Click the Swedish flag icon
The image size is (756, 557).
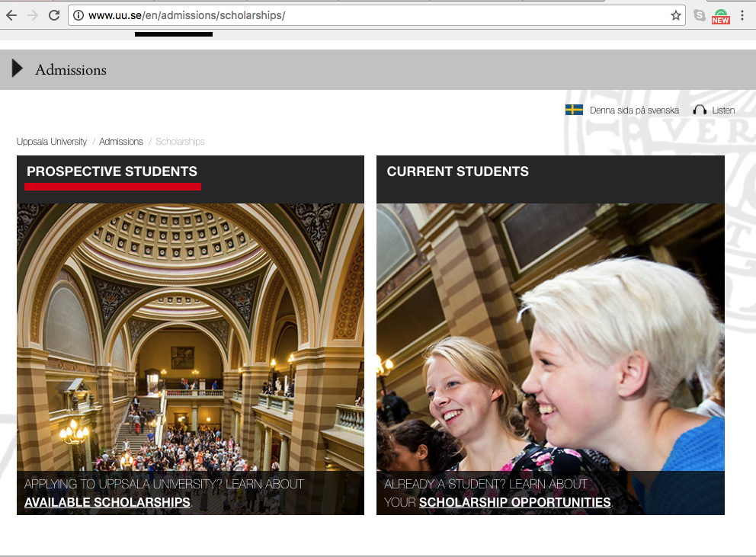(574, 110)
